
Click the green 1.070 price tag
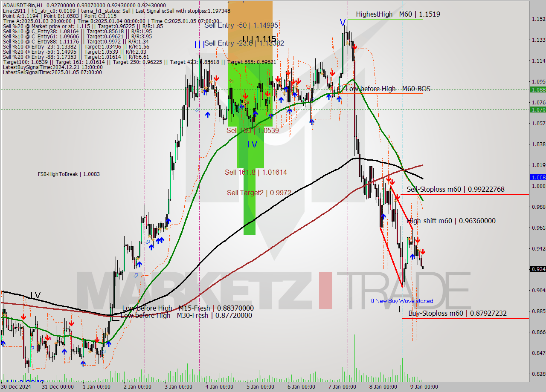537,110
